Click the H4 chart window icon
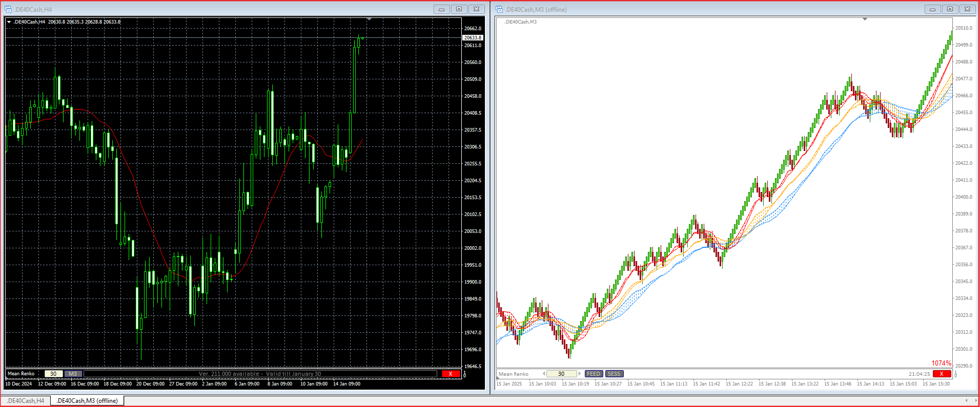Viewport: 980px width, 407px height. click(8, 9)
